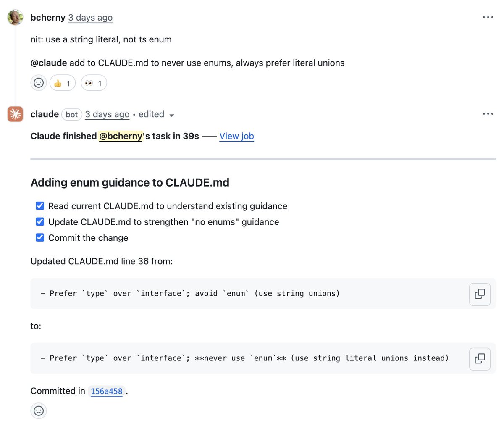The width and height of the screenshot is (504, 426).
Task: Open the 'View job' link
Action: 236,136
